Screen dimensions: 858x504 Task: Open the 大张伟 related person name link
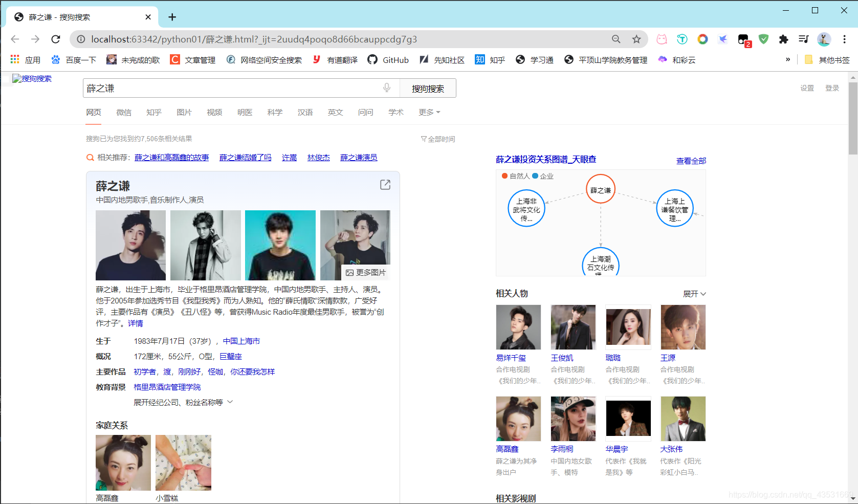671,449
